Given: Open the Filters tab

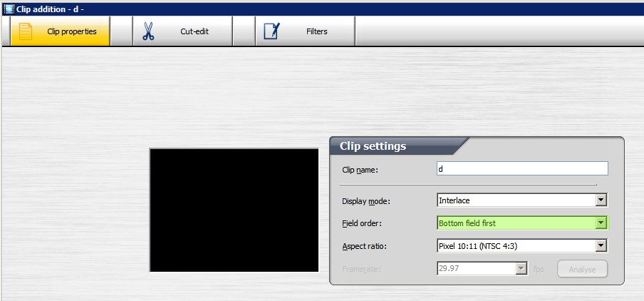Looking at the screenshot, I should coord(305,31).
